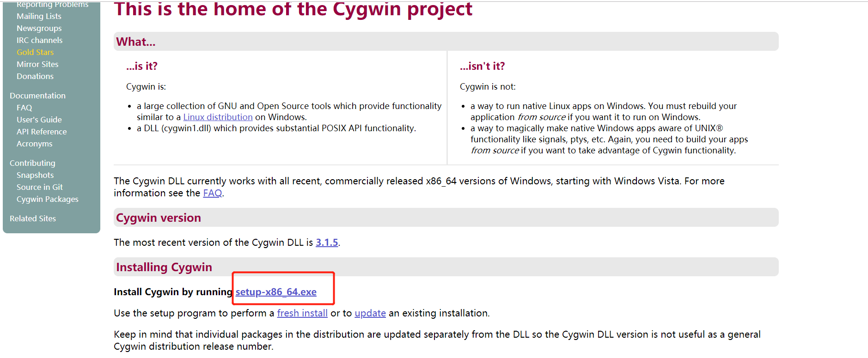The height and width of the screenshot is (358, 868).
Task: Click the update link for existing installation
Action: tap(370, 313)
